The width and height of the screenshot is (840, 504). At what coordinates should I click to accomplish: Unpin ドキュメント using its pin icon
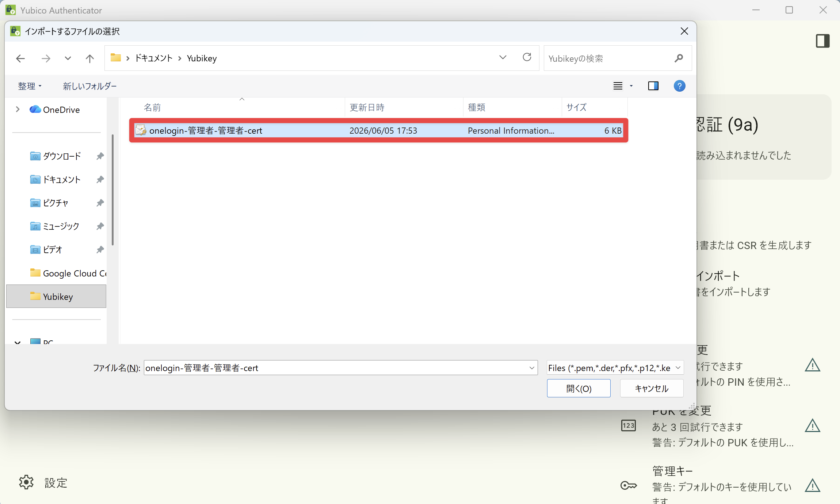click(x=100, y=180)
